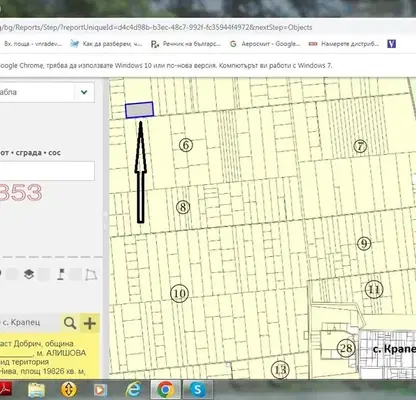
Task: Click cadastral block label 10 on the map
Action: click(179, 293)
